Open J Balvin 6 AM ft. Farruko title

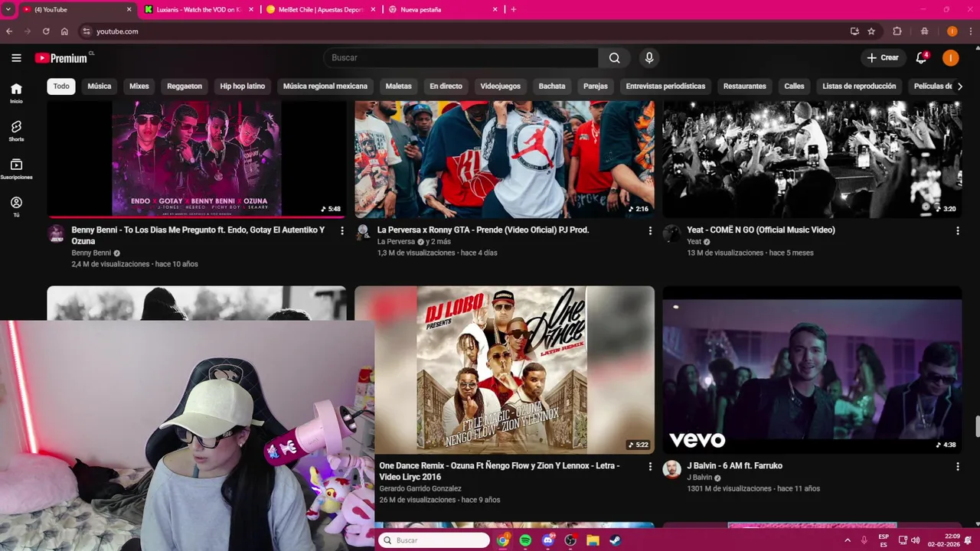point(734,466)
